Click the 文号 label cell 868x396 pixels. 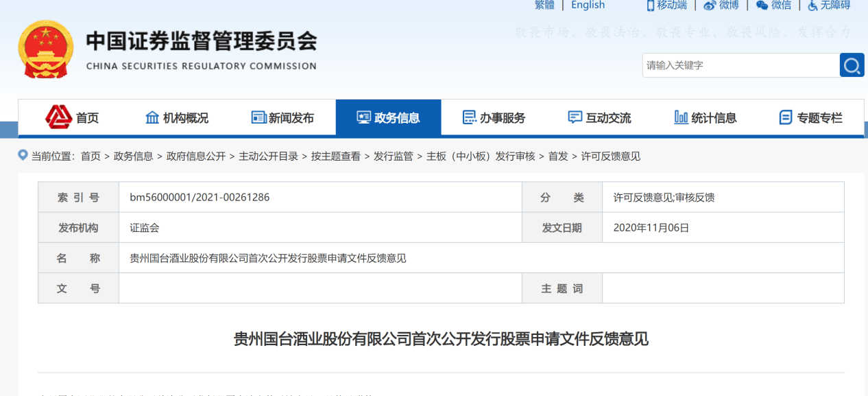tap(78, 288)
